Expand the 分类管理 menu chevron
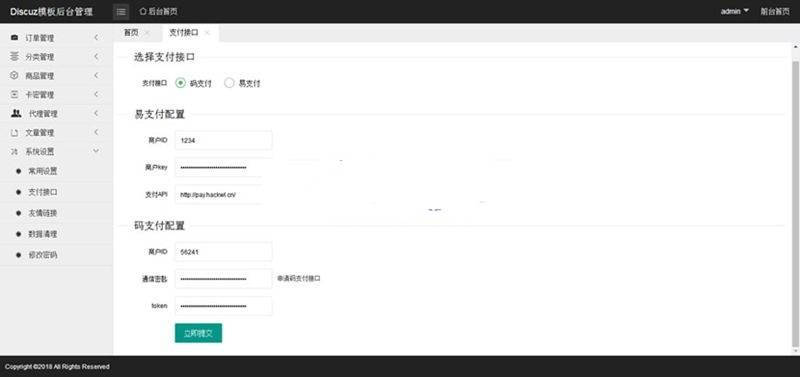Screen dimensions: 800x377 pos(96,57)
